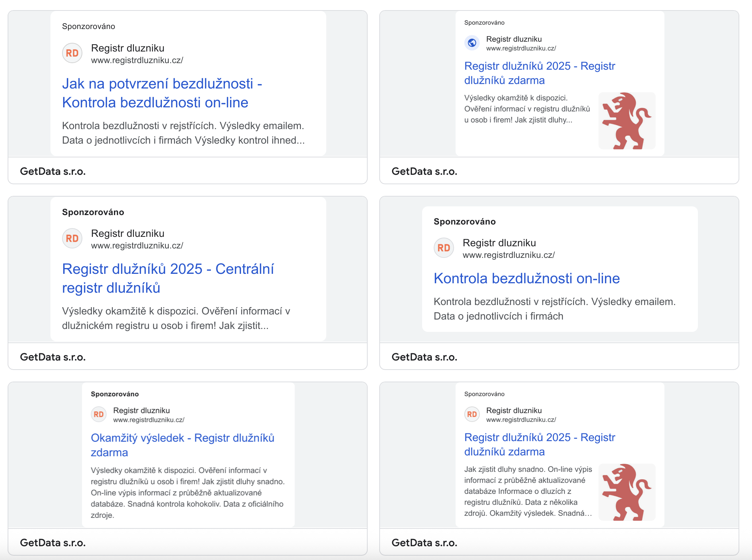Viewport: 752px width, 560px height.
Task: Click the description starting 'Jak zjistit dluhy snadno. On-line výpis'
Action: pos(528,491)
